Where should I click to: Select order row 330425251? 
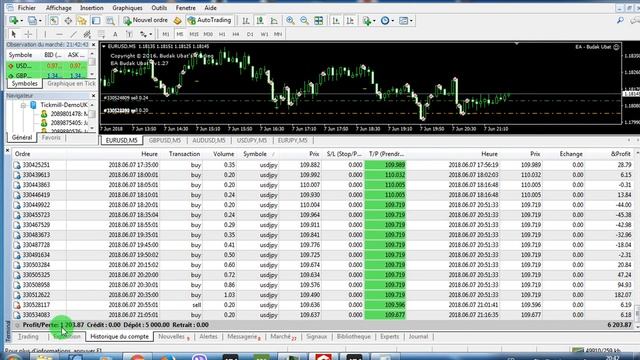323,165
